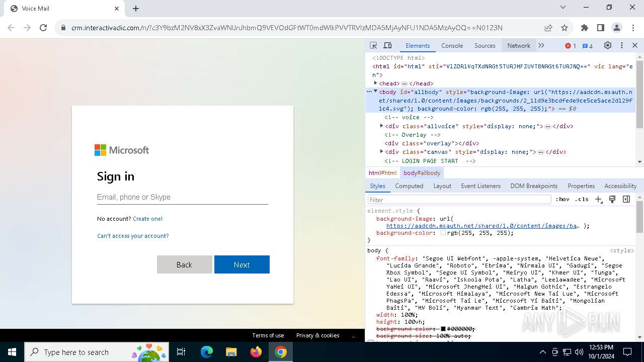Click Can't access your account link
The image size is (644, 362).
click(x=133, y=236)
